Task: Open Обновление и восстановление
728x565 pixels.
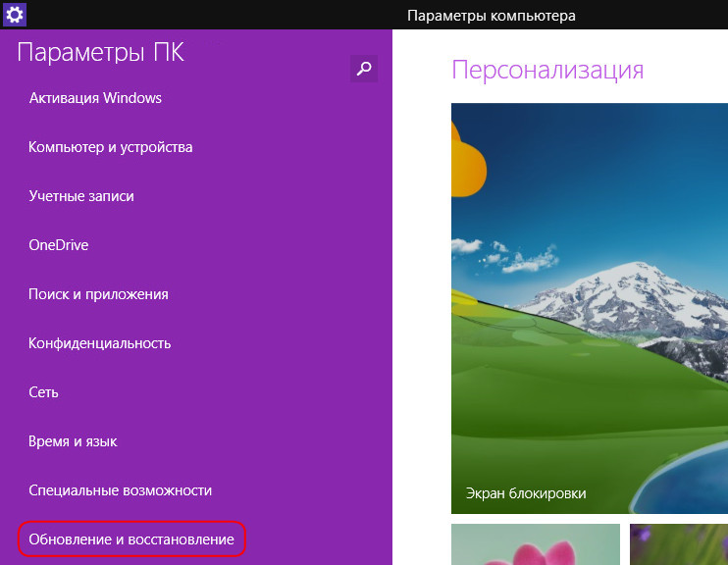Action: 131,539
